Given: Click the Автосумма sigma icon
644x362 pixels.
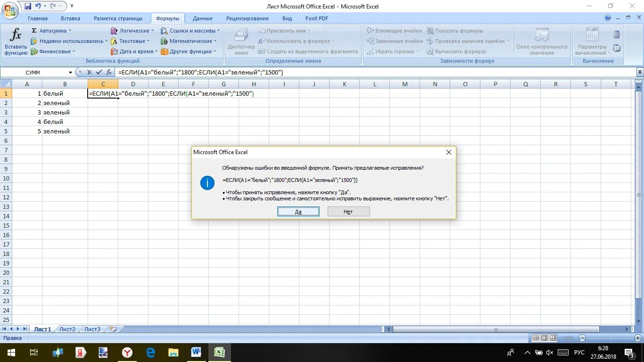Looking at the screenshot, I should [34, 31].
